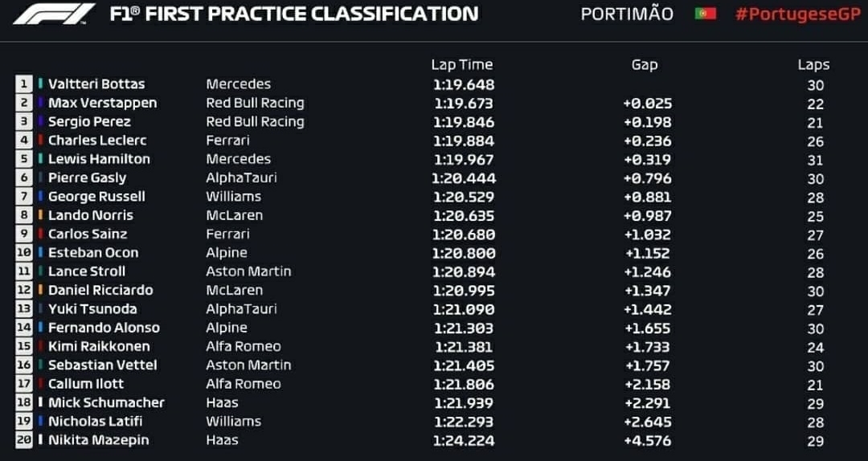The image size is (868, 461).
Task: Click Nikita Mazepin's gap of +4.576
Action: [x=647, y=440]
